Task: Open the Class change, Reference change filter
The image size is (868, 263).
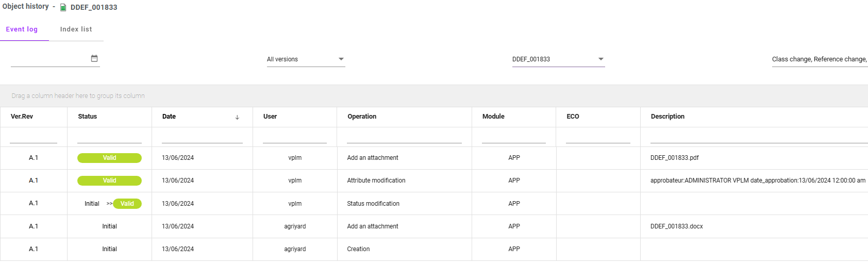Action: [819, 59]
